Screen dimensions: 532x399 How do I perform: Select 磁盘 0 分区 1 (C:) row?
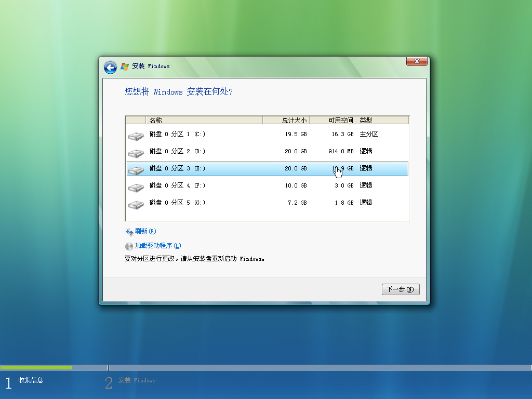pos(268,135)
